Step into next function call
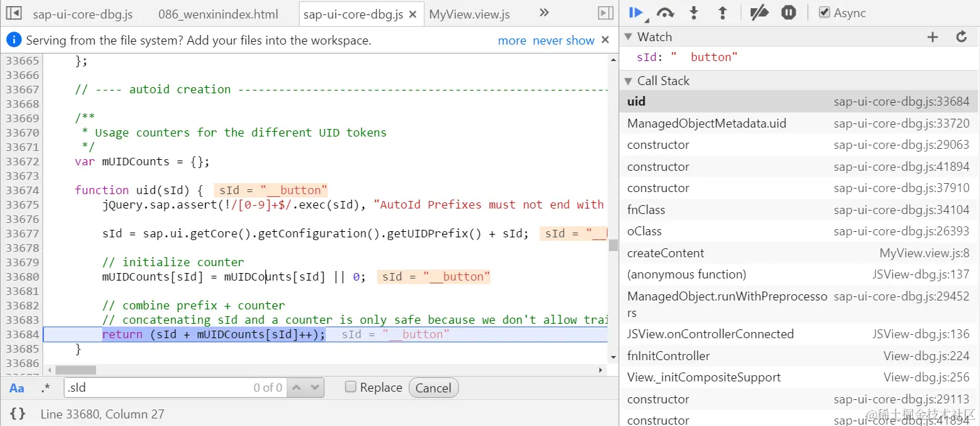980x426 pixels. [694, 12]
